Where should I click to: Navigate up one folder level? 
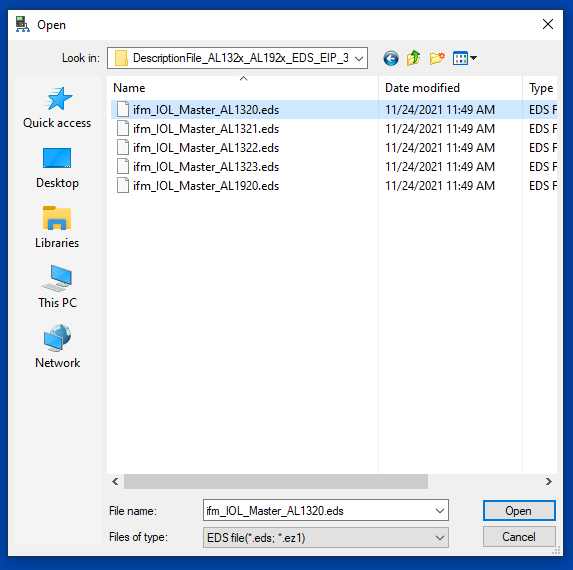tap(414, 58)
